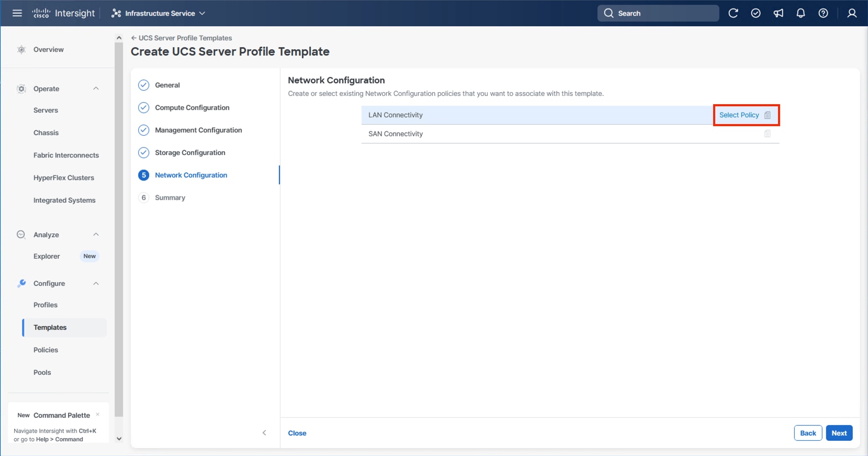The width and height of the screenshot is (868, 456).
Task: Open the Management Configuration step
Action: point(198,130)
